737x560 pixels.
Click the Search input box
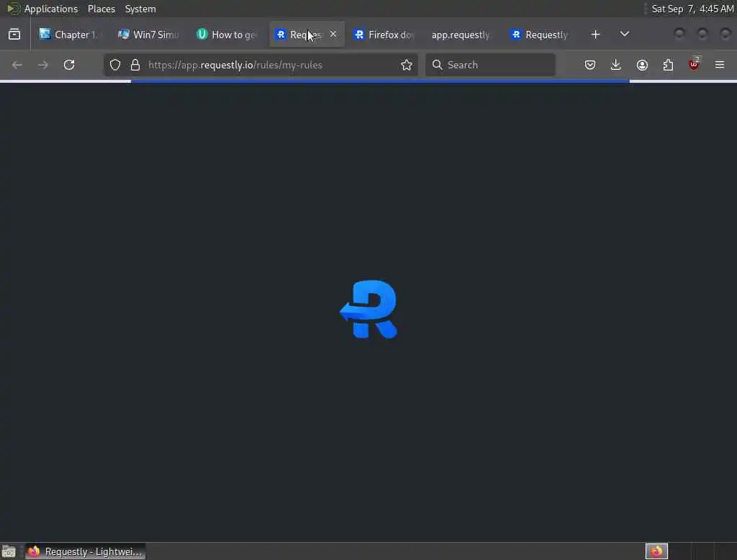(490, 65)
